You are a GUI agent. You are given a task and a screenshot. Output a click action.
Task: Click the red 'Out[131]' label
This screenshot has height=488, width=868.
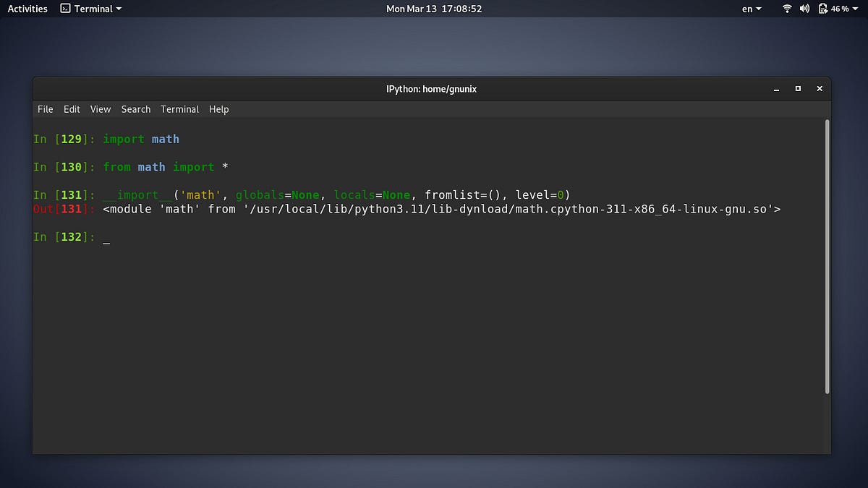coord(64,209)
